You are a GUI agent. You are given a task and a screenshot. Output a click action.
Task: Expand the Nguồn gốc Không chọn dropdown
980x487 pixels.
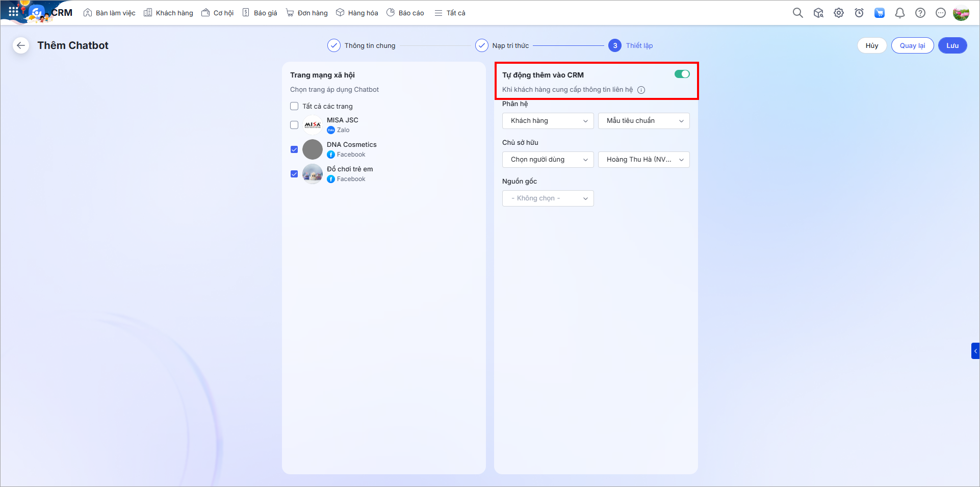tap(548, 198)
